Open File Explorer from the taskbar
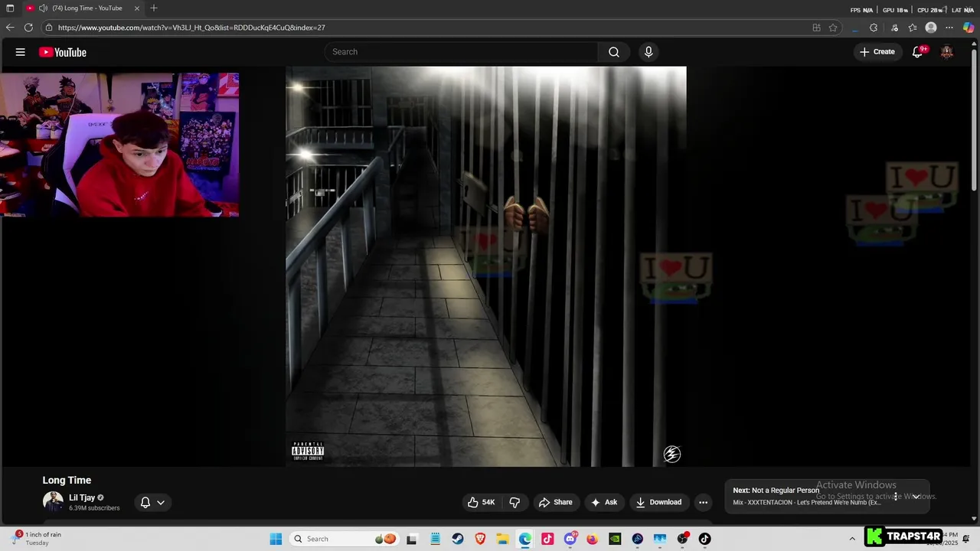980x551 pixels. tap(502, 539)
